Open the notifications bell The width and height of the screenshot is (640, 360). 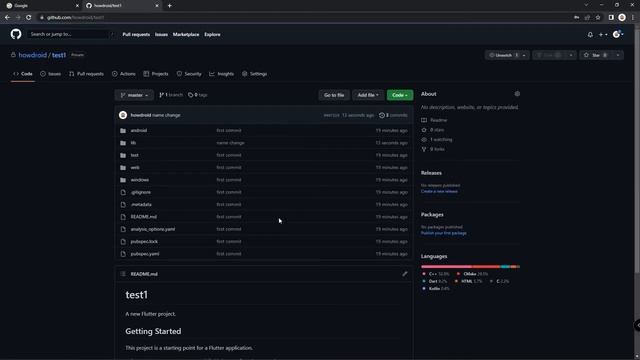[590, 35]
